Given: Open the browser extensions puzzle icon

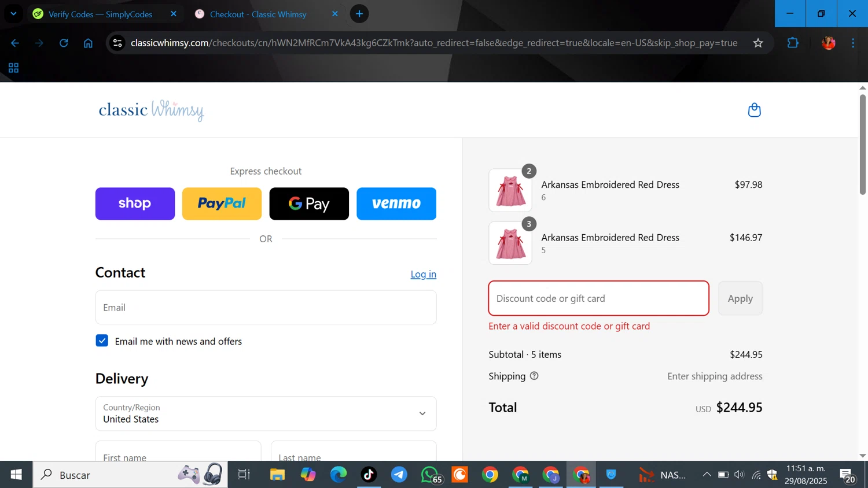Looking at the screenshot, I should pyautogui.click(x=793, y=43).
